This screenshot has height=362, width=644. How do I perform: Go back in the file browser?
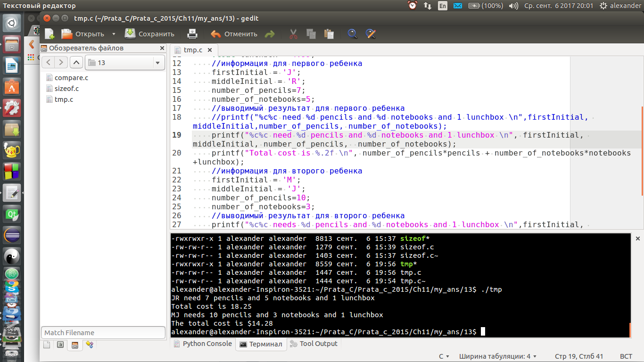(49, 62)
